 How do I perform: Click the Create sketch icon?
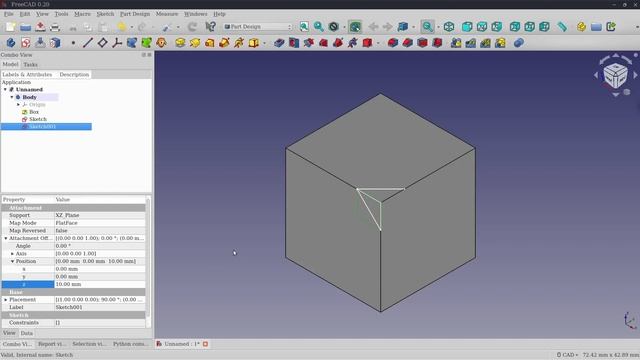pyautogui.click(x=26, y=42)
